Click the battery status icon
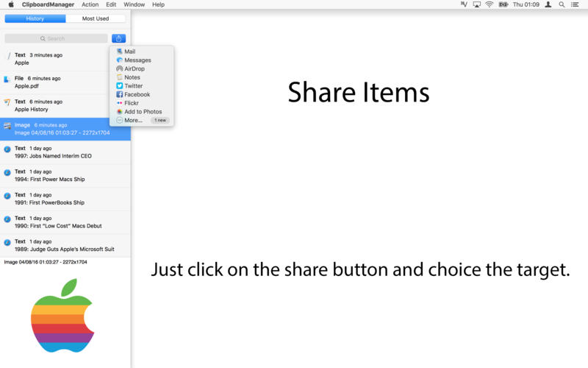Image resolution: width=588 pixels, height=368 pixels. (x=503, y=4)
